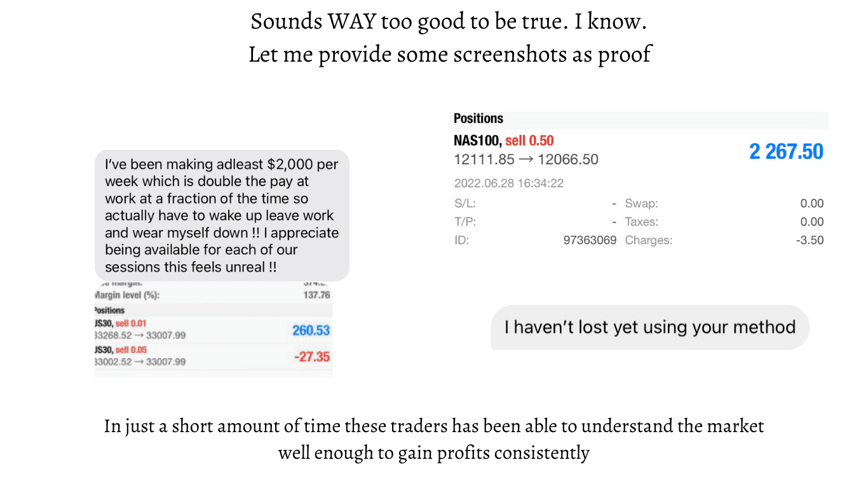868x488 pixels.
Task: Click the NAS100 sell 0.50 position title
Action: coord(504,141)
